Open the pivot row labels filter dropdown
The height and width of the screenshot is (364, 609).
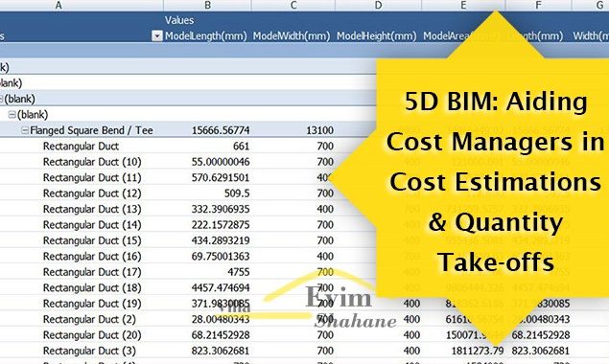(x=157, y=36)
